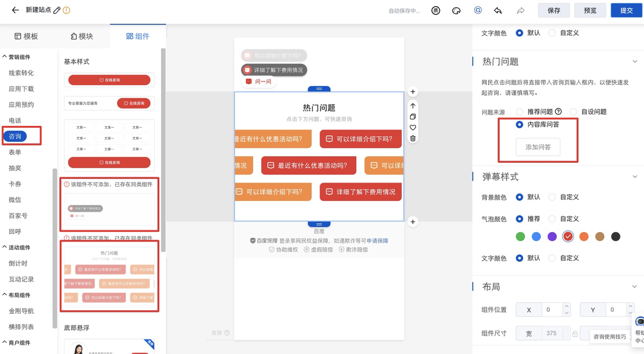Click the heart favorite icon beside component
644x354 pixels.
[x=413, y=127]
